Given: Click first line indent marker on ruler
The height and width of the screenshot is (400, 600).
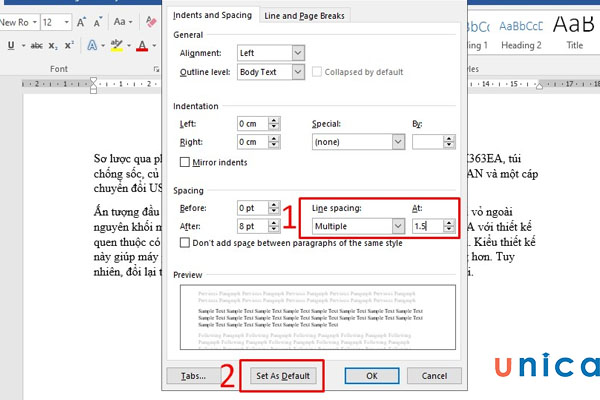Looking at the screenshot, I should coord(93,80).
